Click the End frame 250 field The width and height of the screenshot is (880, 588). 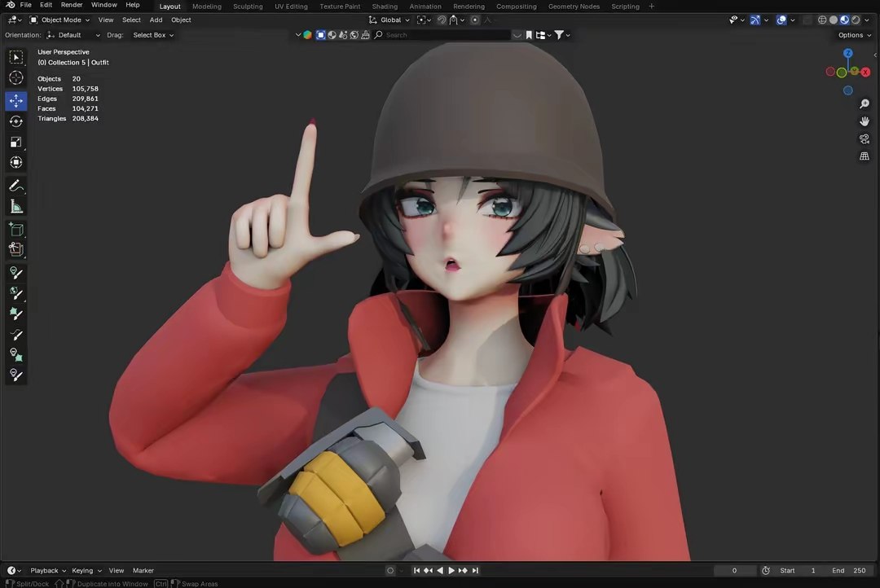[x=848, y=570]
